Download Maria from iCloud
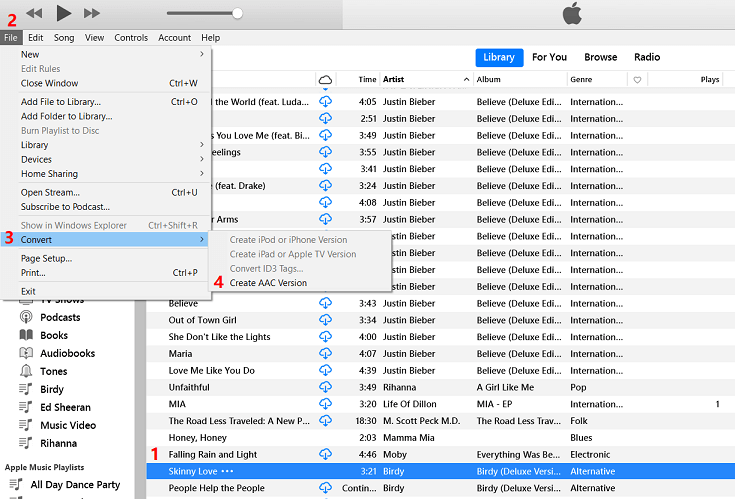735x499 pixels. click(325, 353)
